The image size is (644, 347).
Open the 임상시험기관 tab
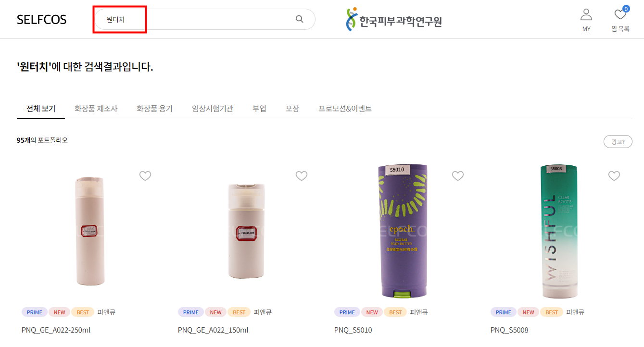[213, 109]
